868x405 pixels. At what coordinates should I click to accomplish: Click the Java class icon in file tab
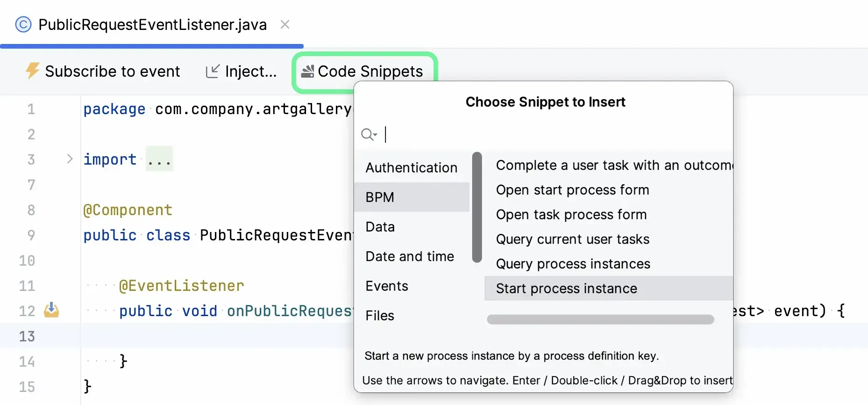point(23,24)
